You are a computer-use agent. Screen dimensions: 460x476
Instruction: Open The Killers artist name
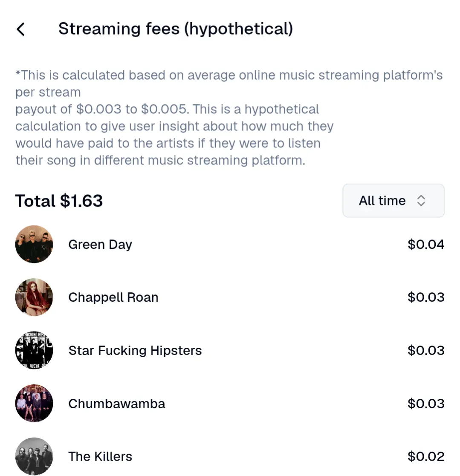[x=100, y=456]
